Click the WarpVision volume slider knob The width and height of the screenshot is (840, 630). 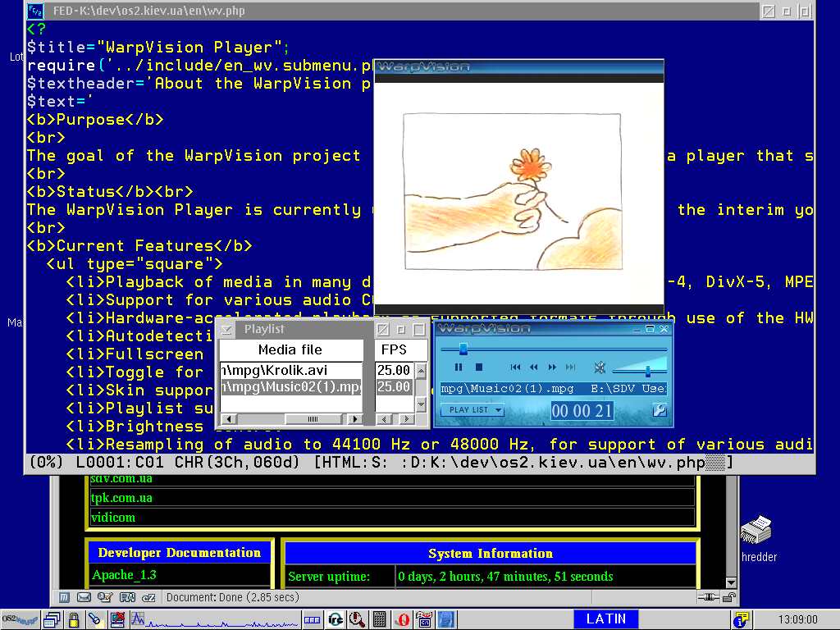[648, 371]
